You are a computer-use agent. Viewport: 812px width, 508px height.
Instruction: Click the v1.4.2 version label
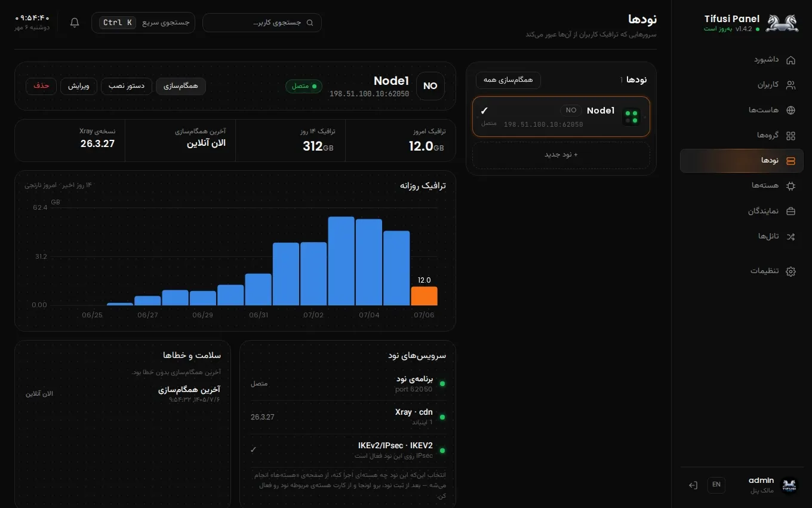(x=744, y=29)
